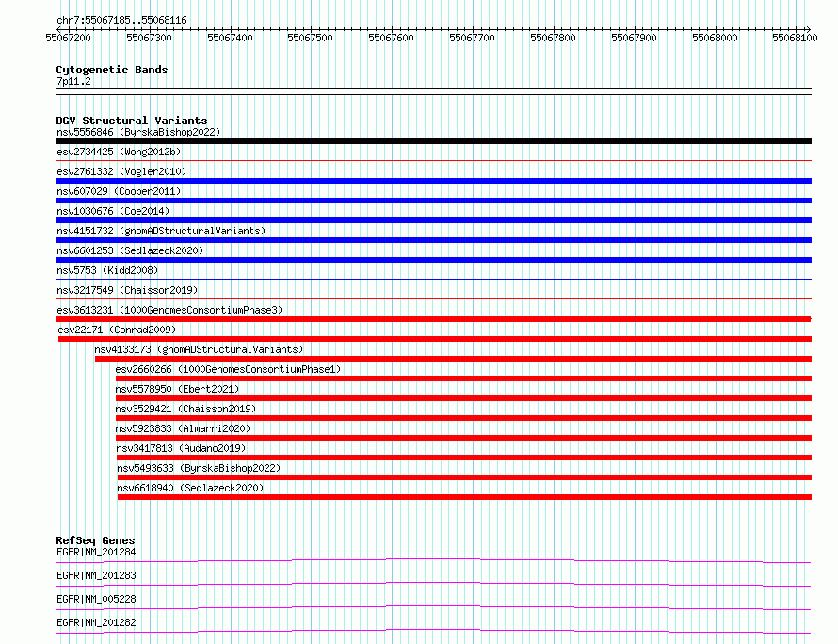This screenshot has height=644, width=838.
Task: Select the RefSeq Genes track heading
Action: coord(95,540)
